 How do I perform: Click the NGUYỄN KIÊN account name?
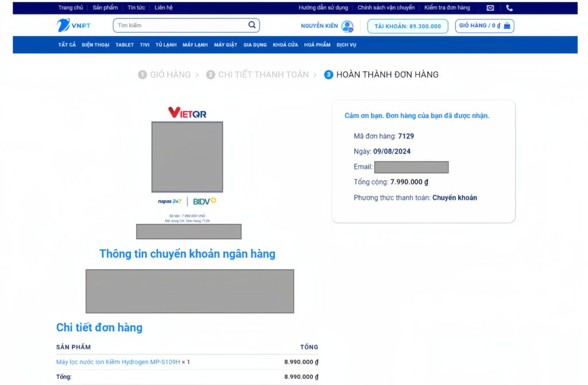319,26
